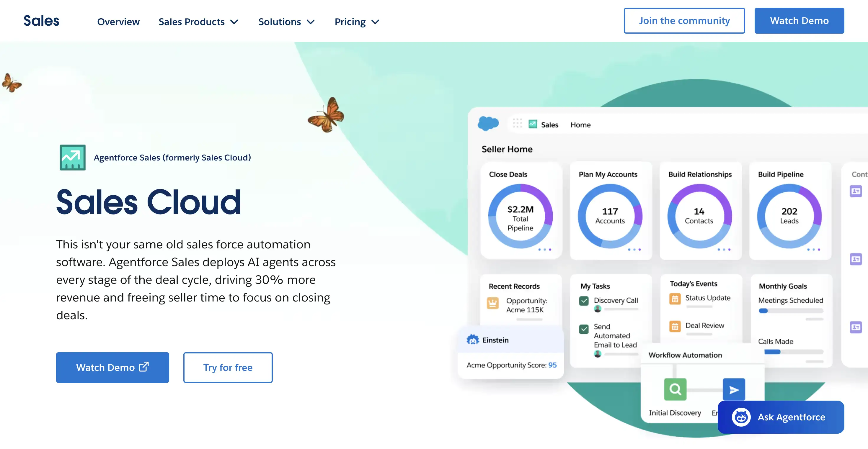Toggle the Send Automated Email to Lead checkbox
Screen dimensions: 868x449
click(584, 329)
